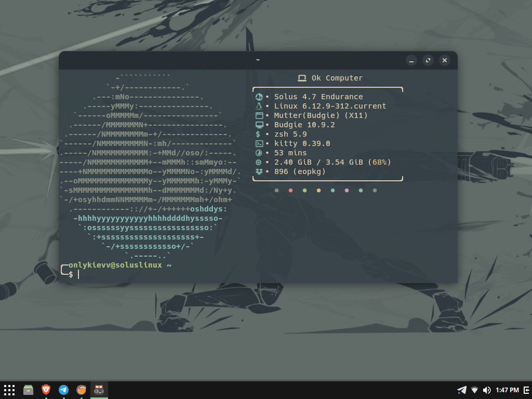The width and height of the screenshot is (532, 399).
Task: Open Telegram tray icon with notification dot
Action: coord(461,390)
